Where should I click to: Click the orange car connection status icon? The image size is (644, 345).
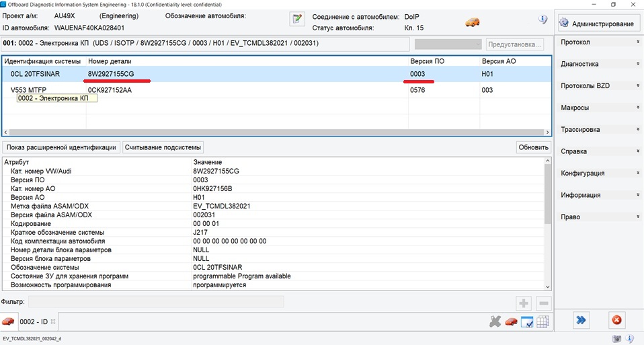click(x=473, y=22)
